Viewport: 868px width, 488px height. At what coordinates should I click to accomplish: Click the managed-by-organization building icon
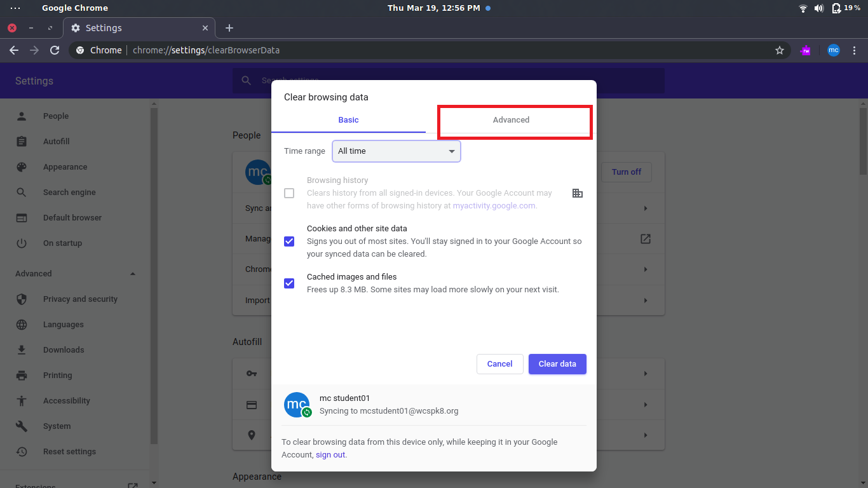coord(578,193)
